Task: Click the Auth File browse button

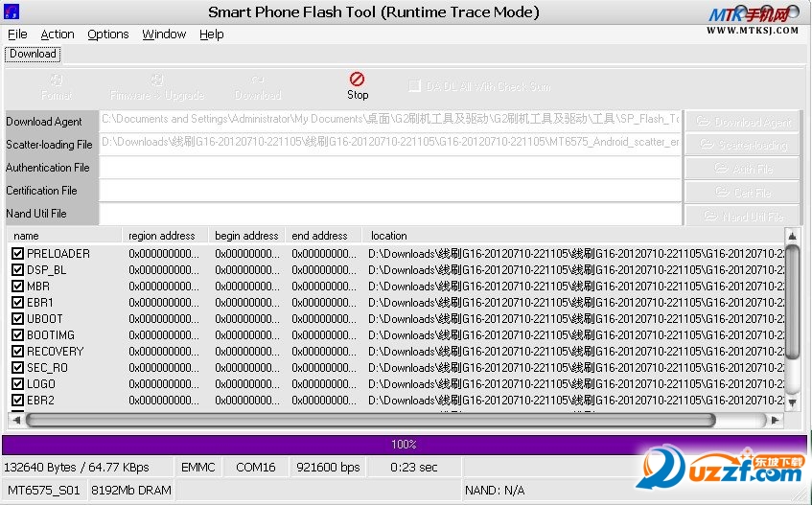Action: coord(742,169)
